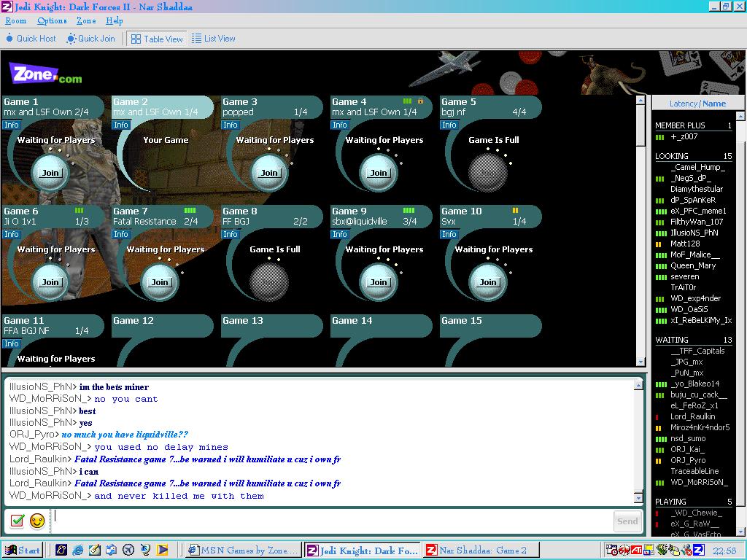Join Game 6 Ji O 1v1
This screenshot has height=560, width=747.
point(50,282)
